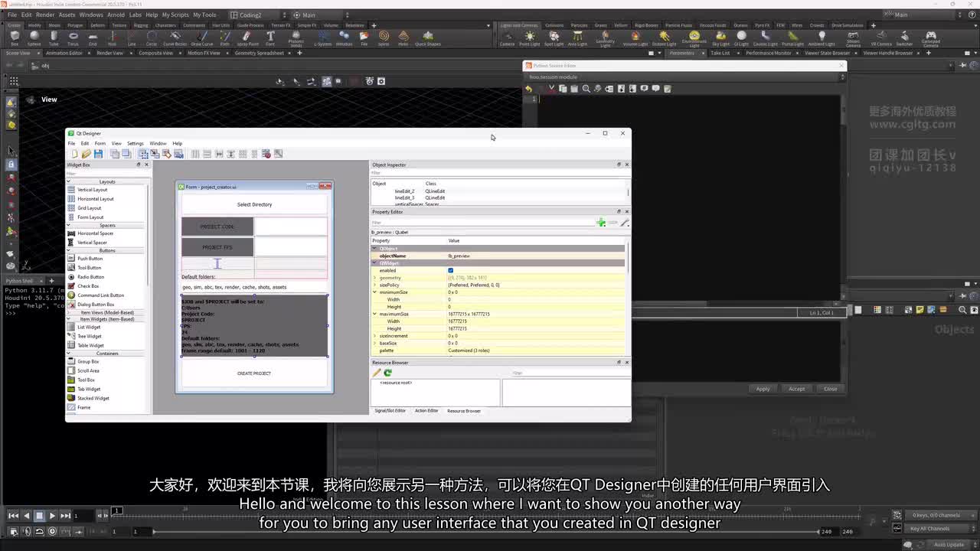Expand the sizePolicy property row

[x=375, y=285]
